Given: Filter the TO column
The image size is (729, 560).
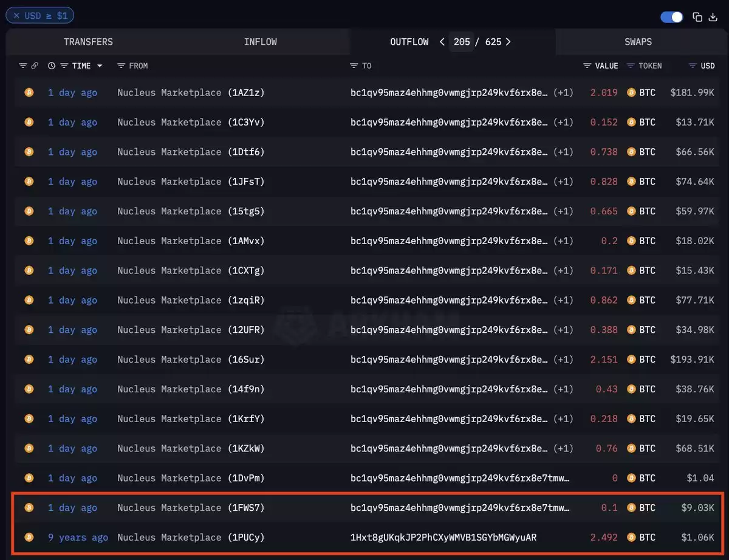Looking at the screenshot, I should pos(354,66).
